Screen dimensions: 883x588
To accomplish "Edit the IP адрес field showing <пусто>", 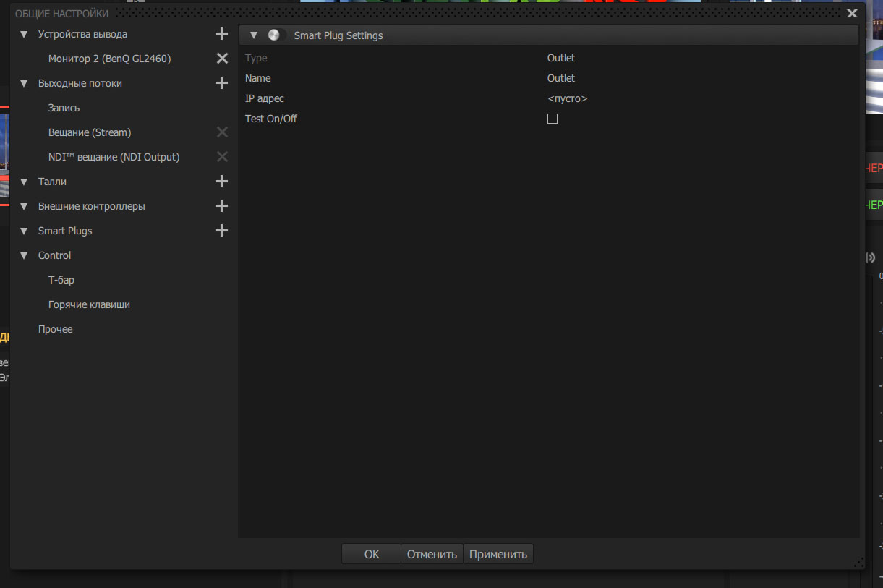I will coord(568,98).
